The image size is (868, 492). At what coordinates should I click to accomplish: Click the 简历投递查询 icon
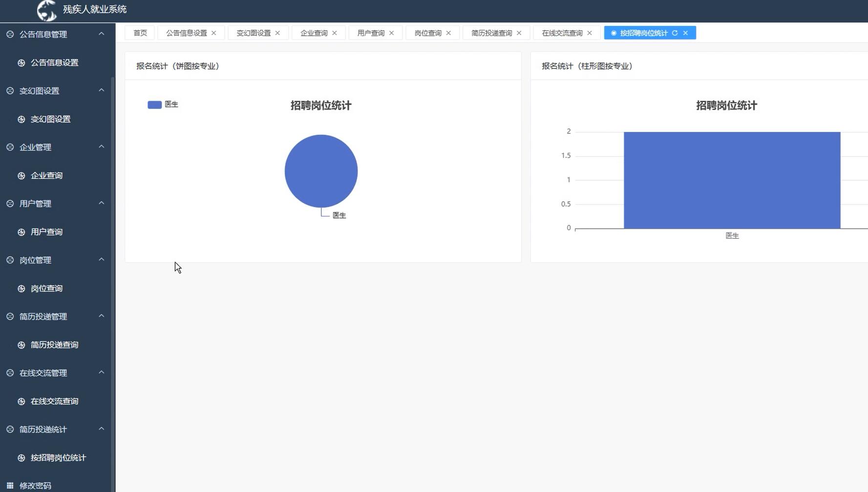click(21, 344)
